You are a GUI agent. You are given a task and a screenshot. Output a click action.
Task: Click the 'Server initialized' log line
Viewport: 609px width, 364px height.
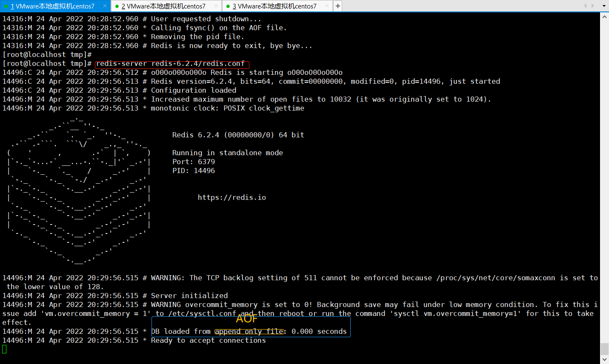pos(115,296)
